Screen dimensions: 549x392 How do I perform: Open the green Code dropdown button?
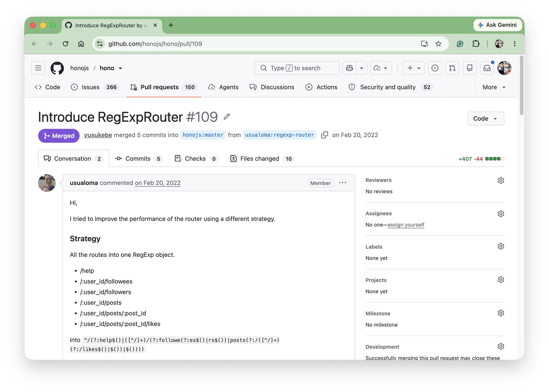coord(485,118)
